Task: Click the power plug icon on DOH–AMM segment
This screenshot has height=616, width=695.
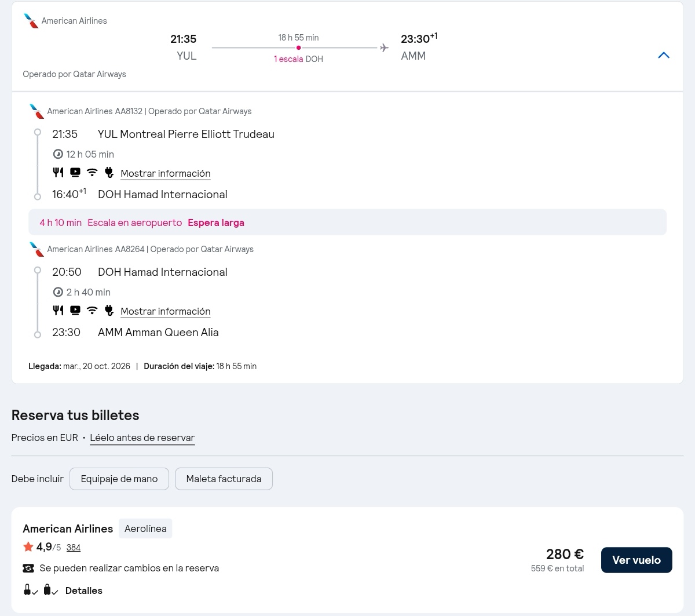Action: pos(109,310)
